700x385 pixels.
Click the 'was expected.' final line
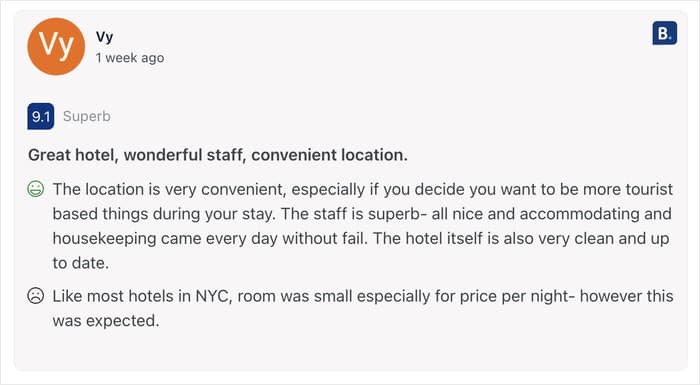106,321
